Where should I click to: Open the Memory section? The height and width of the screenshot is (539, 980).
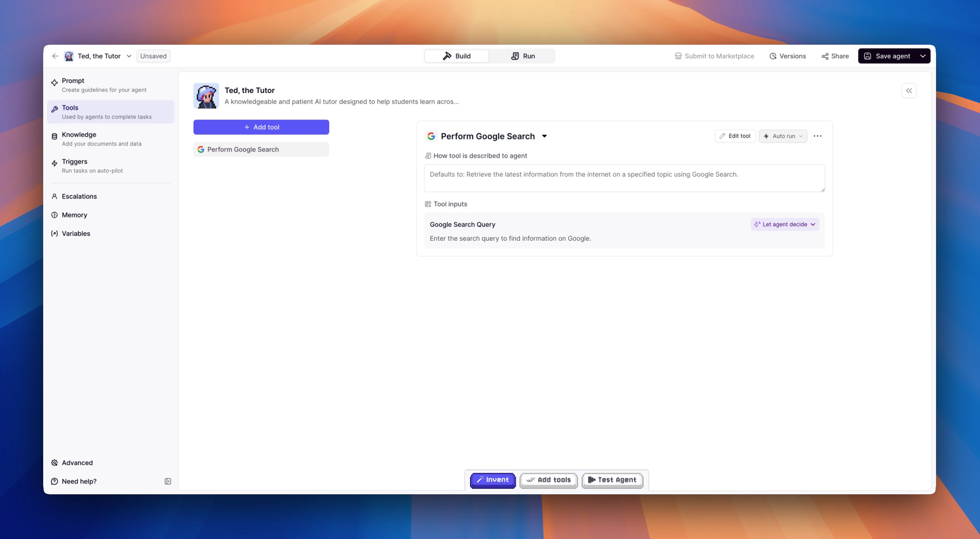(74, 215)
